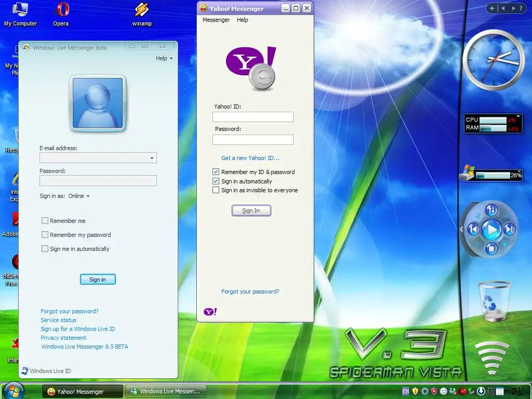
Task: Open the Help menu in Yahoo! Messenger
Action: click(x=243, y=20)
